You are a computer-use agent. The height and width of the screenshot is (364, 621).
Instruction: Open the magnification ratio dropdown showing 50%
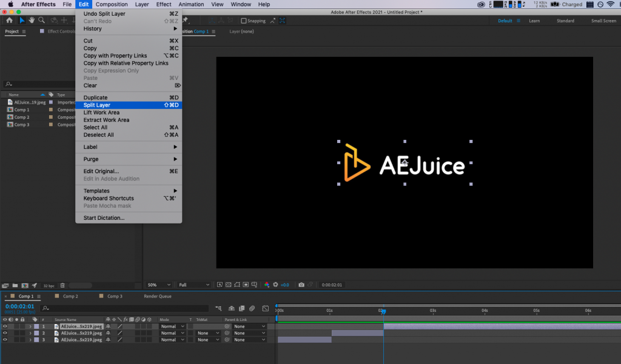[159, 285]
